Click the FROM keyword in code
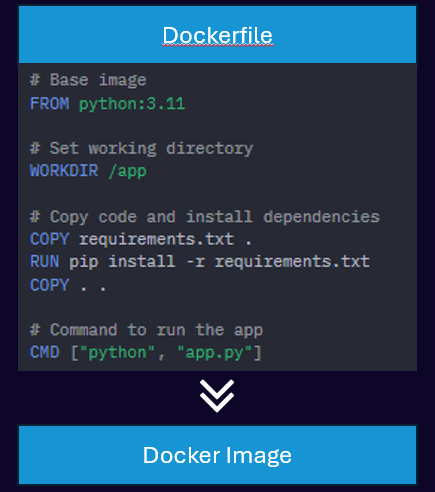Image resolution: width=435 pixels, height=492 pixels. tap(49, 103)
